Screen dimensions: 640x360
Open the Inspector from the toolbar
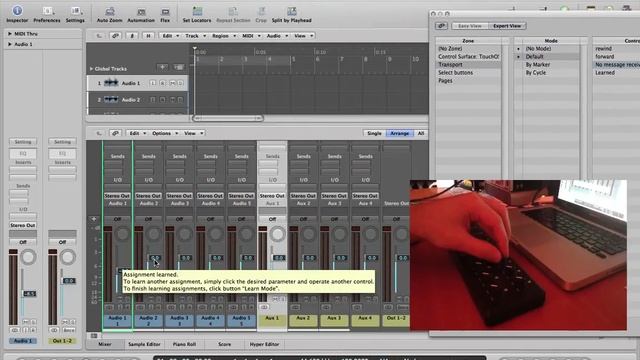17,13
